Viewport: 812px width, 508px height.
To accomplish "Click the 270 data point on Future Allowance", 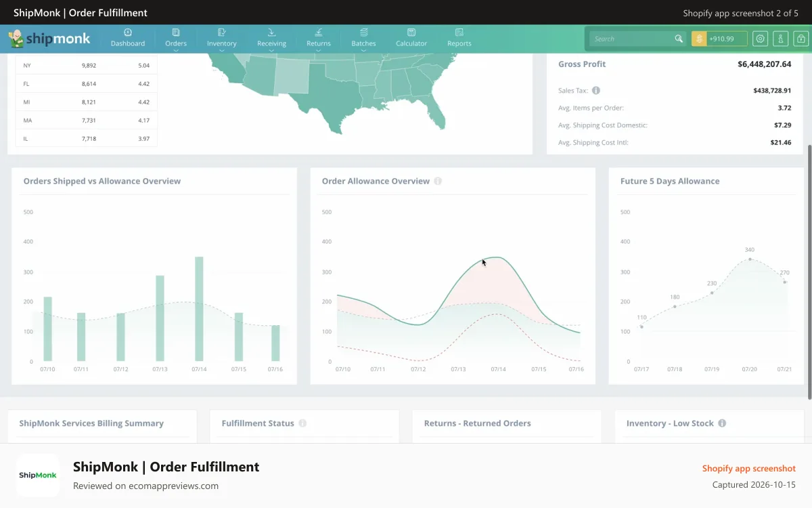I will pos(785,282).
